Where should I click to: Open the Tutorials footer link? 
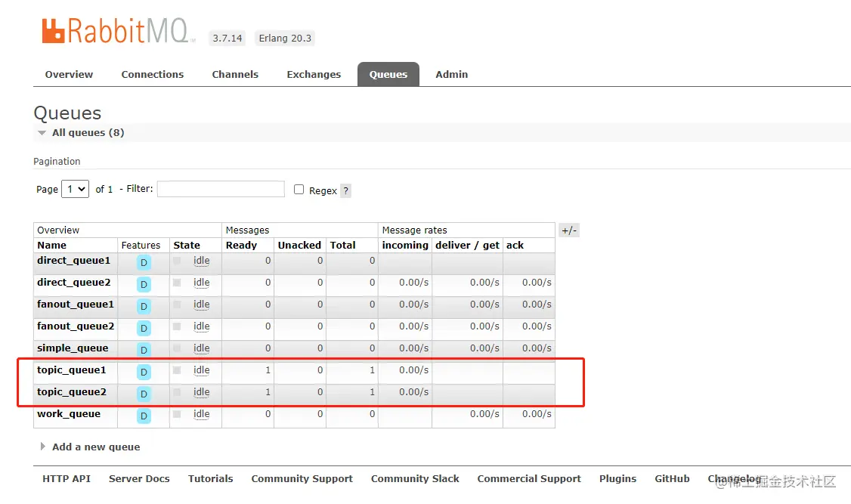point(211,478)
